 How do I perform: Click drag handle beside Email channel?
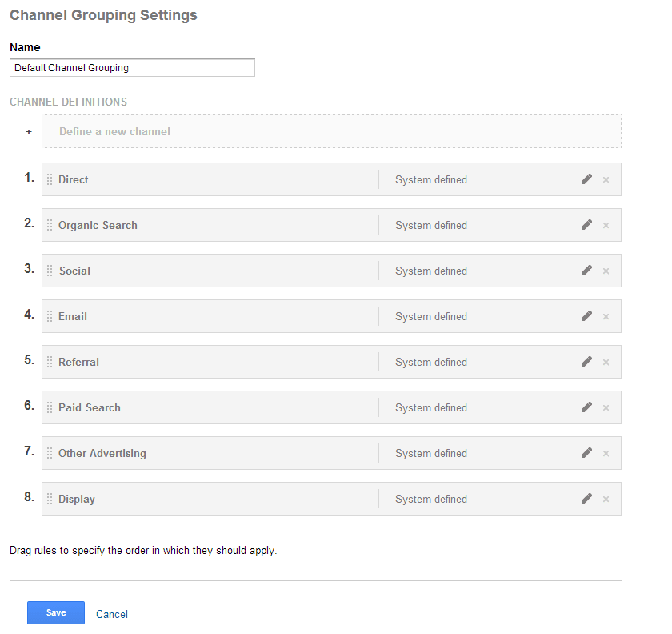50,316
